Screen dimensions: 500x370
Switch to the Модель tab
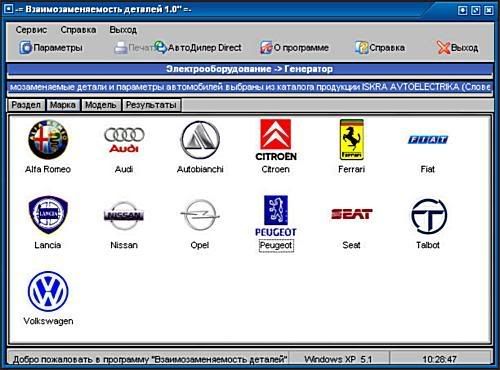pyautogui.click(x=101, y=105)
